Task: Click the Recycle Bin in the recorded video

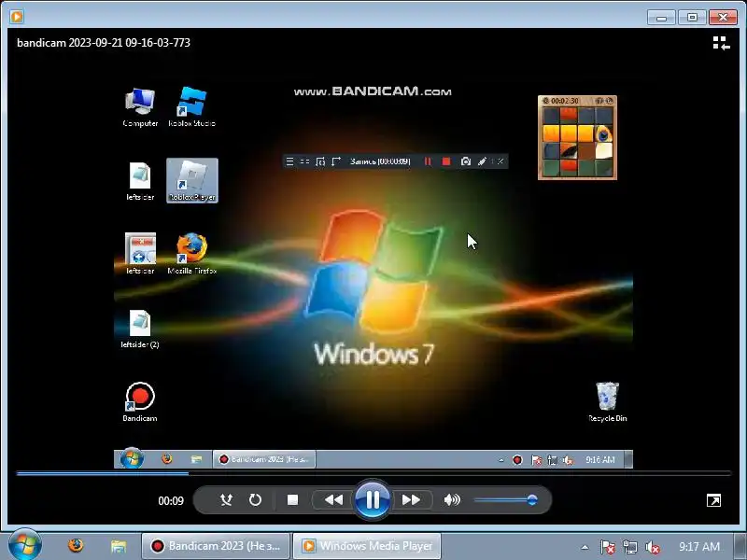Action: click(608, 402)
